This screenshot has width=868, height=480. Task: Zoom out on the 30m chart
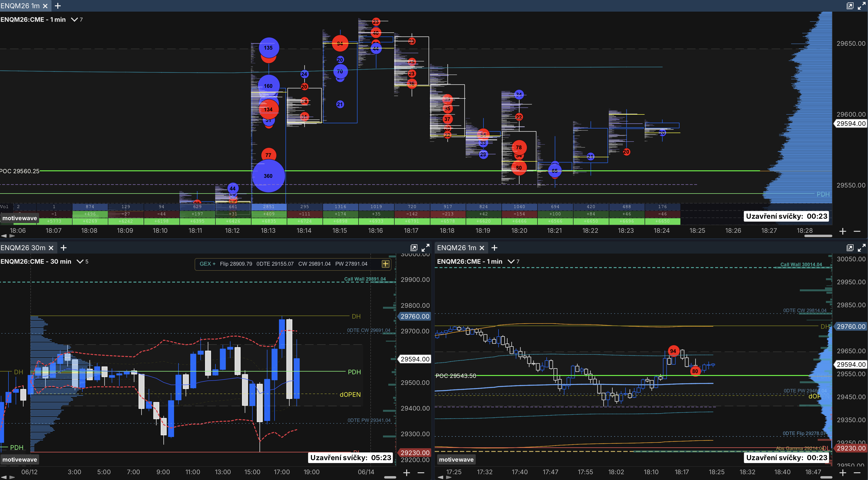[x=421, y=473]
